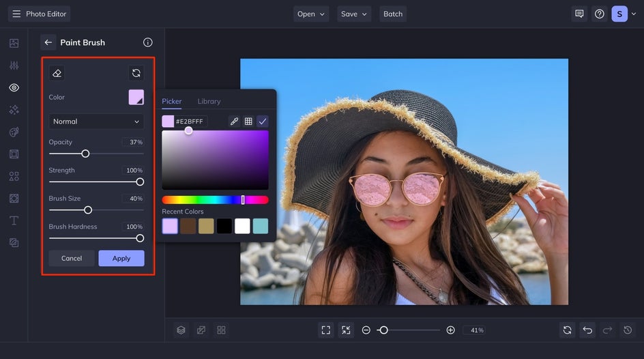Image resolution: width=644 pixels, height=359 pixels.
Task: Select the white recent color swatch
Action: [x=242, y=226]
